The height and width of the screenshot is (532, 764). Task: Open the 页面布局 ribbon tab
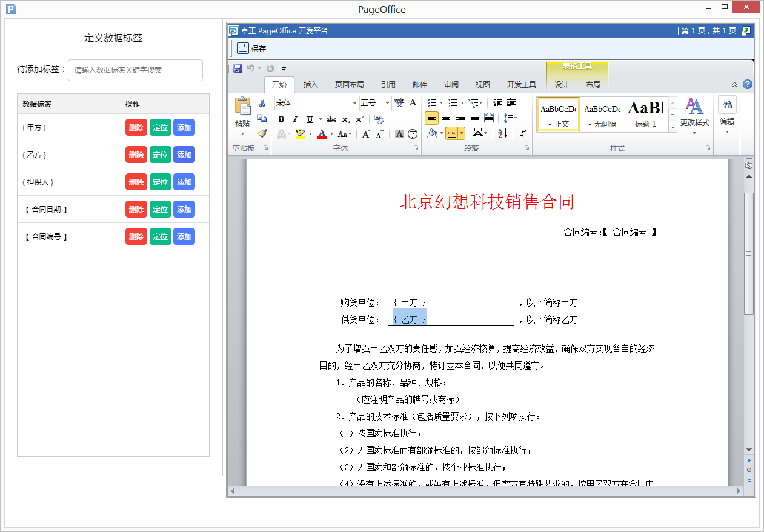350,85
